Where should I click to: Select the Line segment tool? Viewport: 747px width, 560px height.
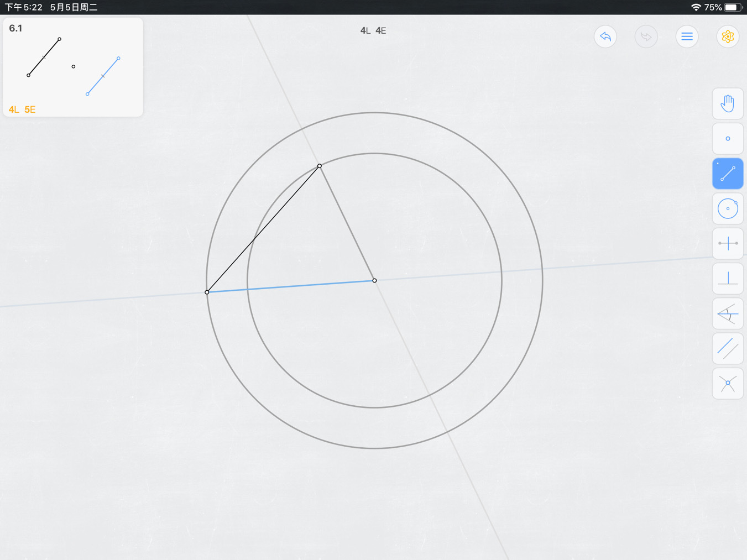point(728,174)
